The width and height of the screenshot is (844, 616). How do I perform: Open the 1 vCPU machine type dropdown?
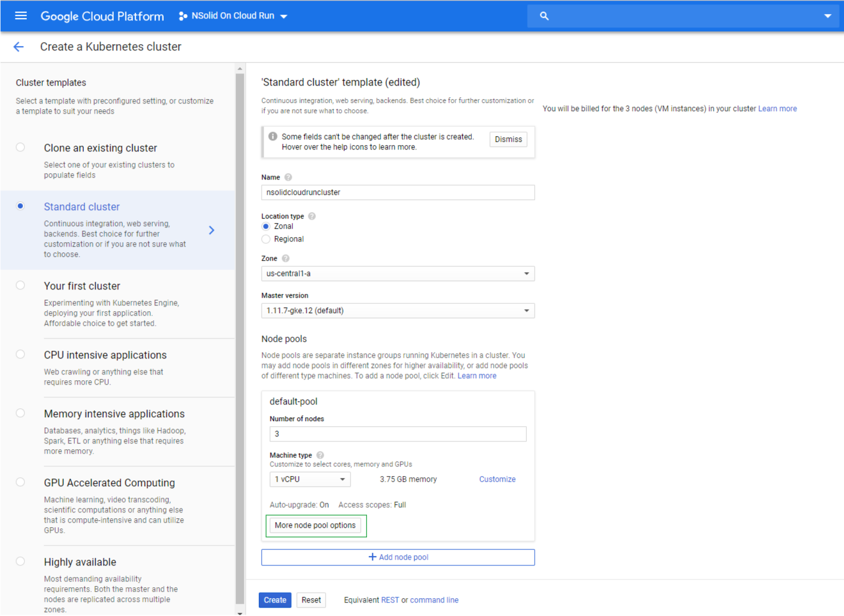pos(310,479)
